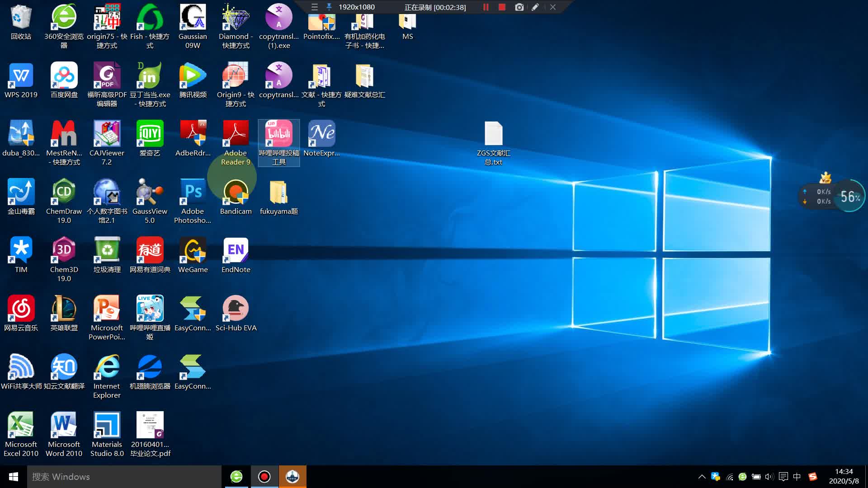Viewport: 868px width, 488px height.
Task: Open Pointofix desktop icon
Action: 321,22
